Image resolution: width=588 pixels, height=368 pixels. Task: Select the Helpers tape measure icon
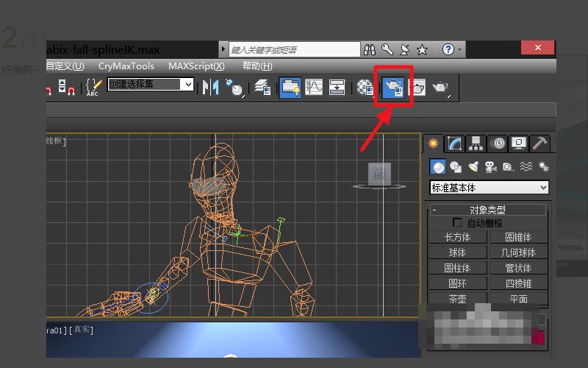508,167
